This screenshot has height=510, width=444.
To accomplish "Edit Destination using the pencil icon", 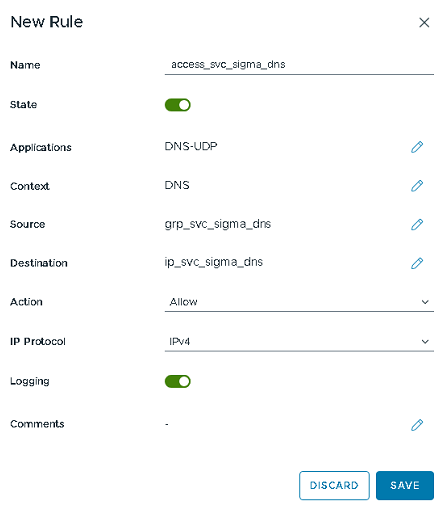I will tap(417, 263).
